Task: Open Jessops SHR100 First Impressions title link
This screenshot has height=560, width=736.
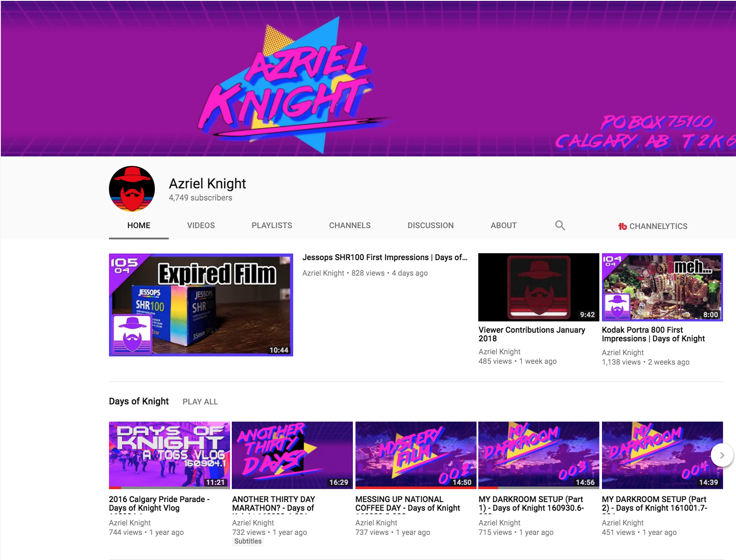Action: (384, 257)
